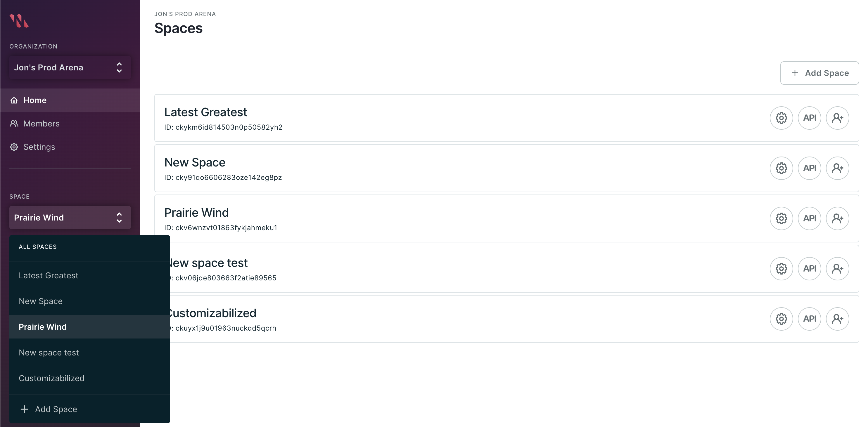Viewport: 868px width, 427px height.
Task: Select Customizabilized in spaces dropdown
Action: tap(51, 378)
